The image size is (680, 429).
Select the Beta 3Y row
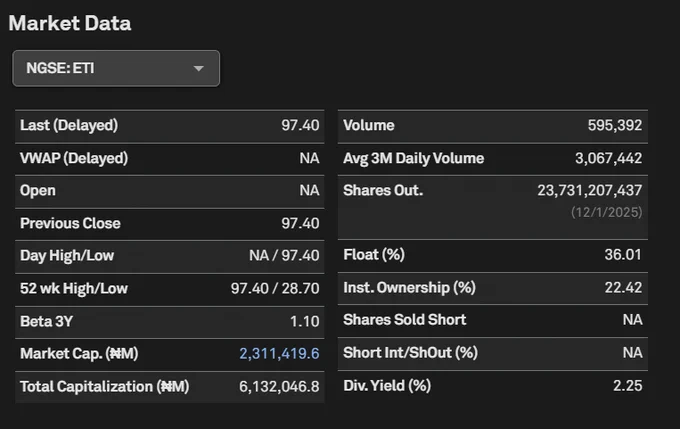pos(170,322)
